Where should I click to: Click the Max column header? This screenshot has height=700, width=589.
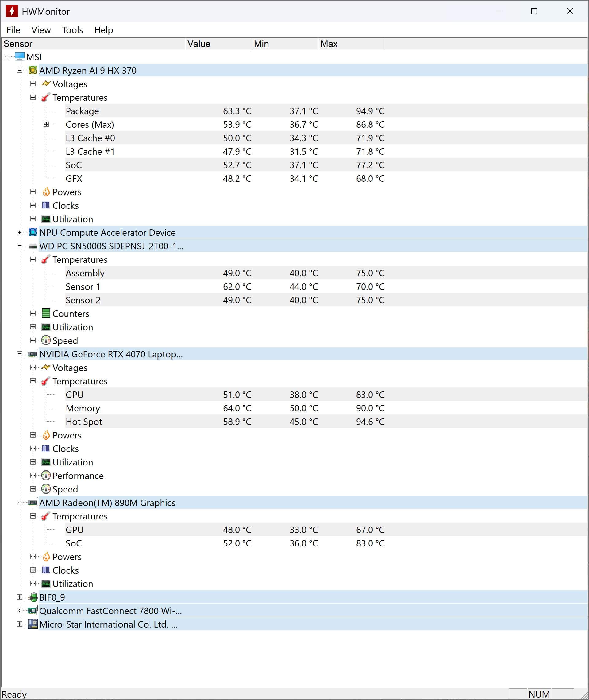click(351, 44)
